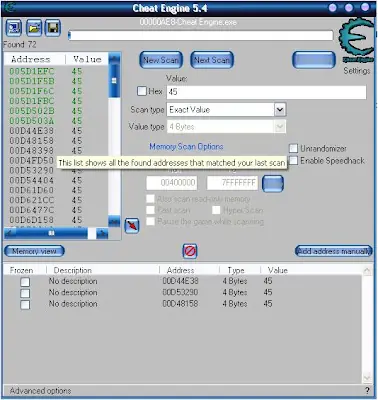Select found address 005D1EFC
Screen dimensions: 378x400
pyautogui.click(x=32, y=71)
